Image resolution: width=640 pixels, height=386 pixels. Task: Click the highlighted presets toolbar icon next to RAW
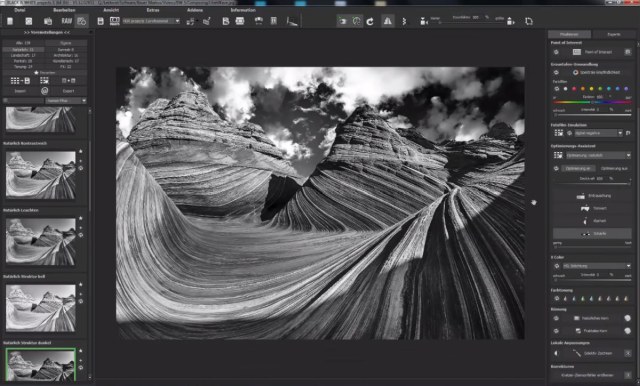pyautogui.click(x=82, y=21)
